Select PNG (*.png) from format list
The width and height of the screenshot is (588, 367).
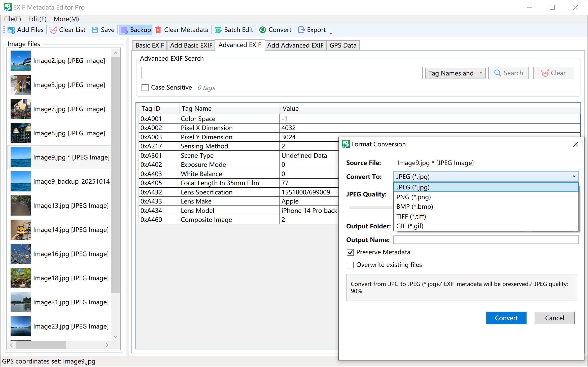coord(413,197)
